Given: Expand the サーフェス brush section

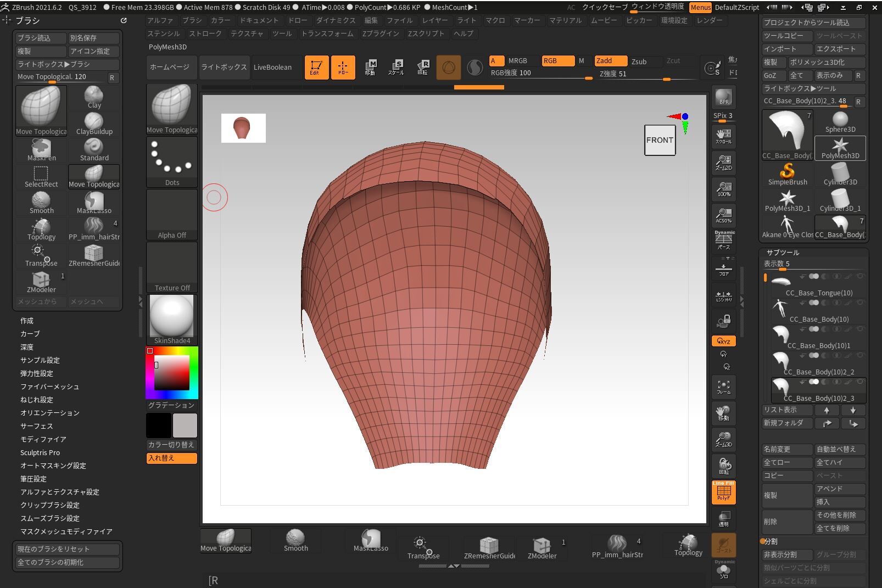Looking at the screenshot, I should [37, 426].
